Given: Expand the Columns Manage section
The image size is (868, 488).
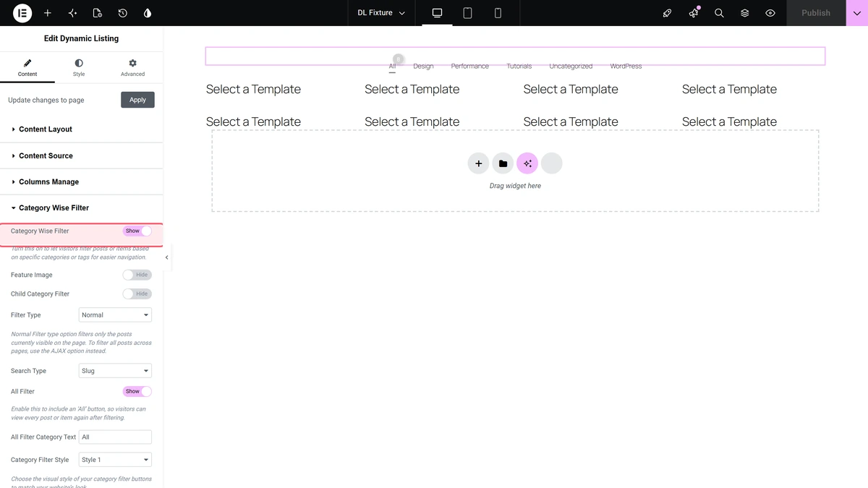Looking at the screenshot, I should pyautogui.click(x=81, y=181).
